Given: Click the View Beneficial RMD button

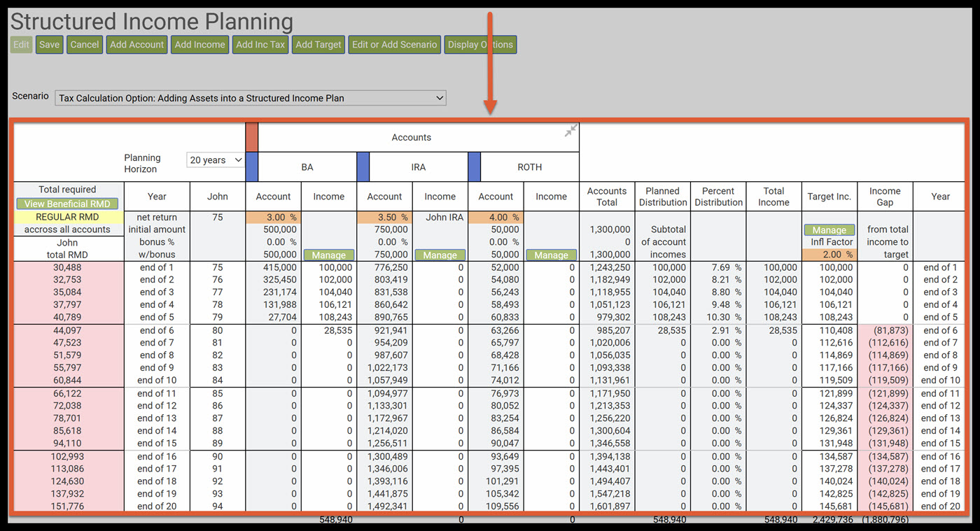Looking at the screenshot, I should coord(68,204).
